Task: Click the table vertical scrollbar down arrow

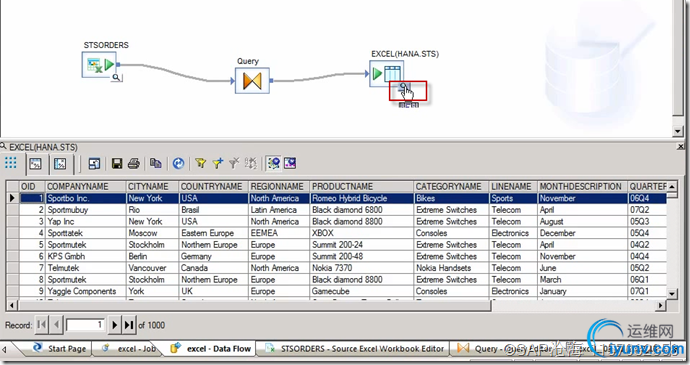Action: pos(672,294)
